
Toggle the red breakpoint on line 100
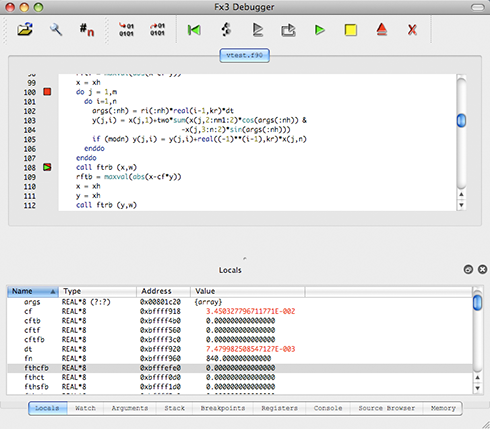click(47, 92)
